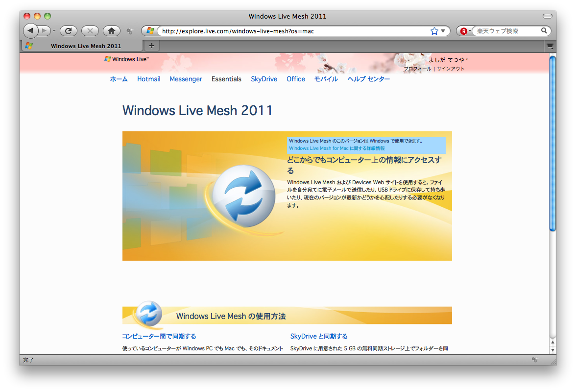
Task: Click the Rakuten search engine icon
Action: 463,31
